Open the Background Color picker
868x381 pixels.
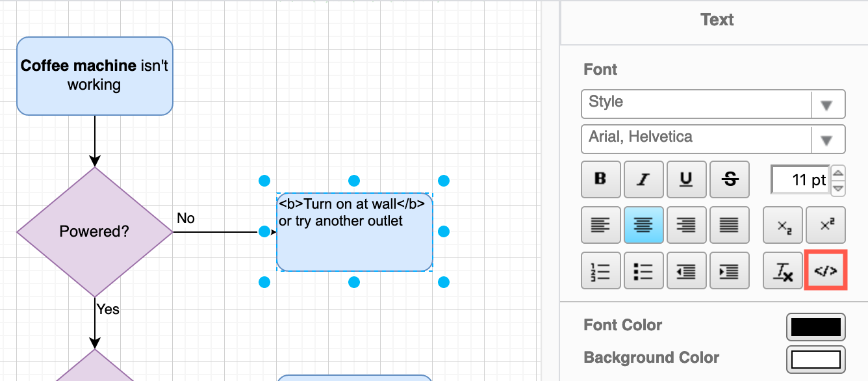(816, 359)
